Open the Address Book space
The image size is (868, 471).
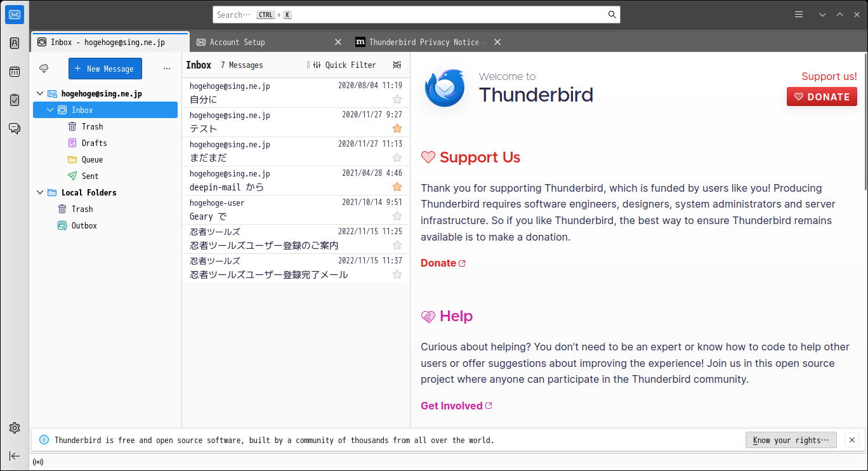[x=15, y=43]
